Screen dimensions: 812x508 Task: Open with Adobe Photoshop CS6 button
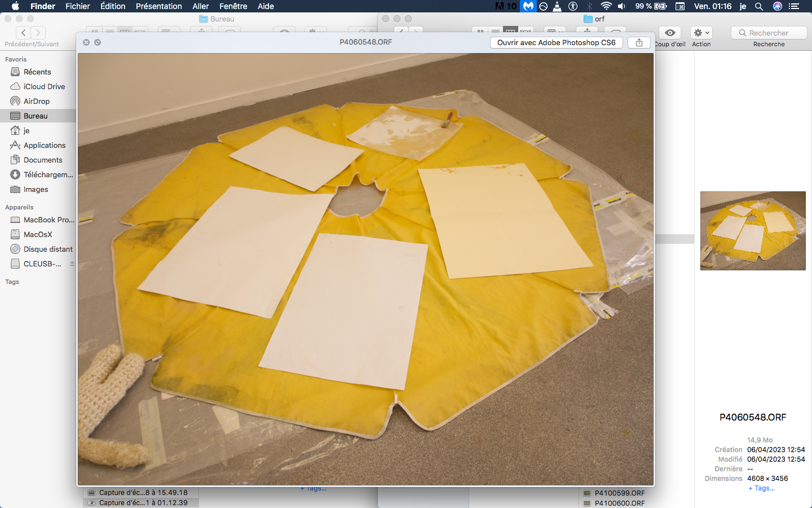point(556,42)
